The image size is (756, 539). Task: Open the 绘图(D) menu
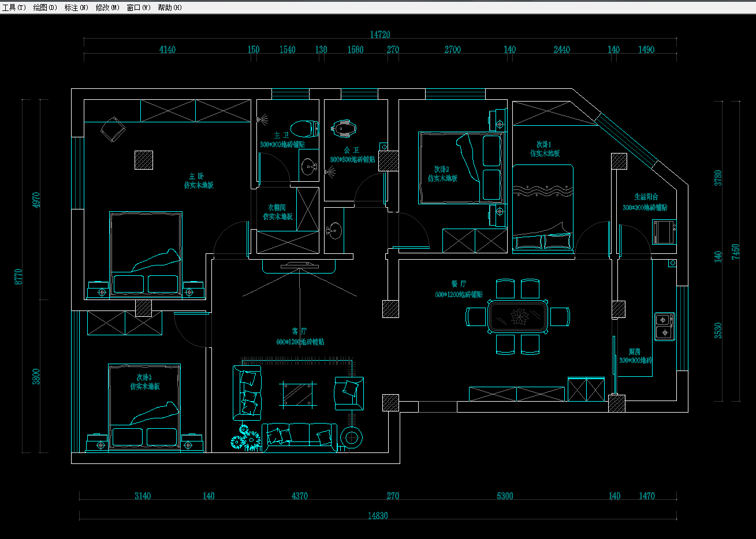(x=45, y=8)
